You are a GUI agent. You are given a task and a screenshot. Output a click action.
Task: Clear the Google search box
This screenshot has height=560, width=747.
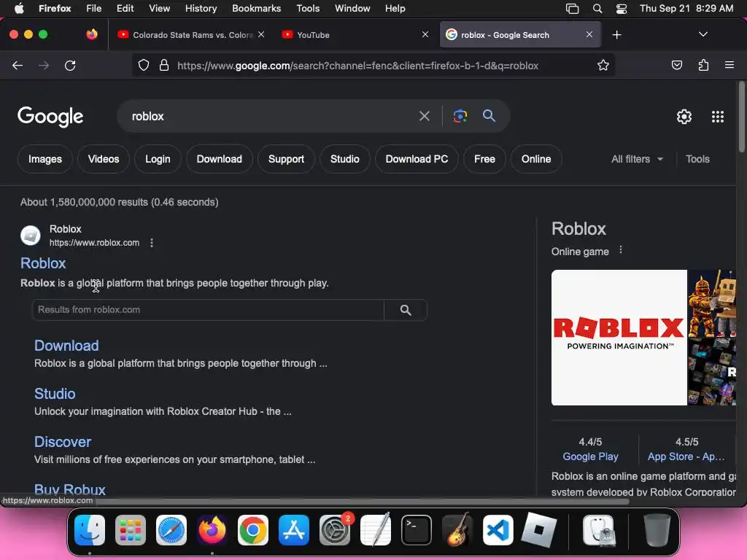coord(424,116)
